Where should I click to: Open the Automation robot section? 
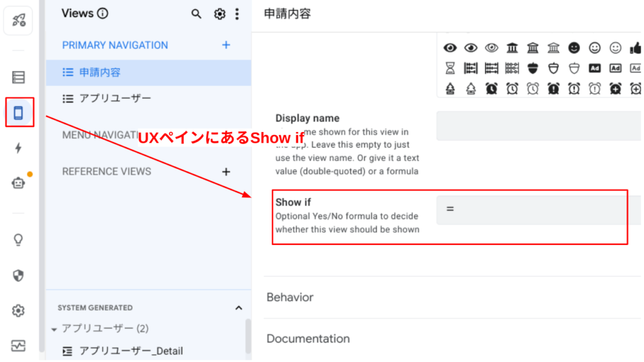tap(18, 183)
